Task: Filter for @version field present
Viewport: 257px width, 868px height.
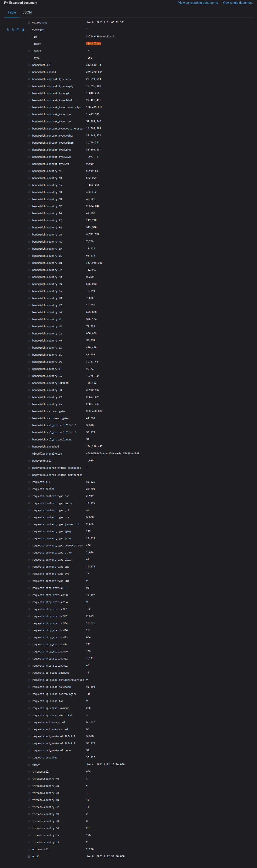Action: (23, 30)
